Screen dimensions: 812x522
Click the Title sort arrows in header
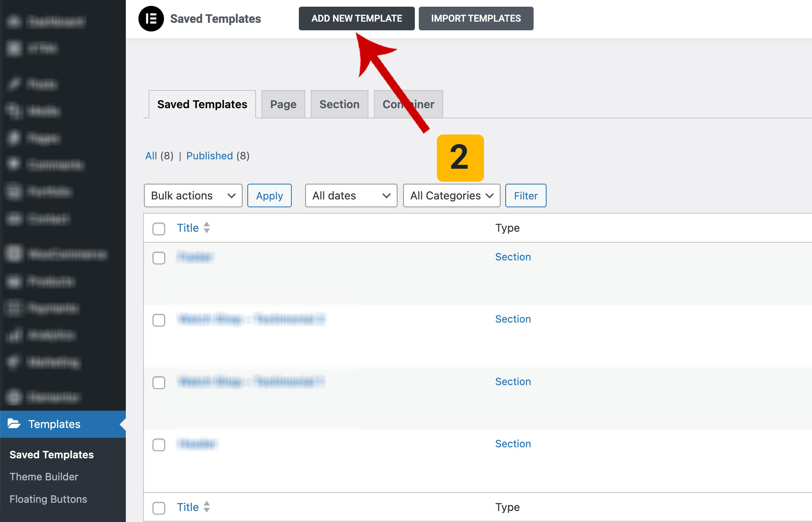pyautogui.click(x=207, y=228)
